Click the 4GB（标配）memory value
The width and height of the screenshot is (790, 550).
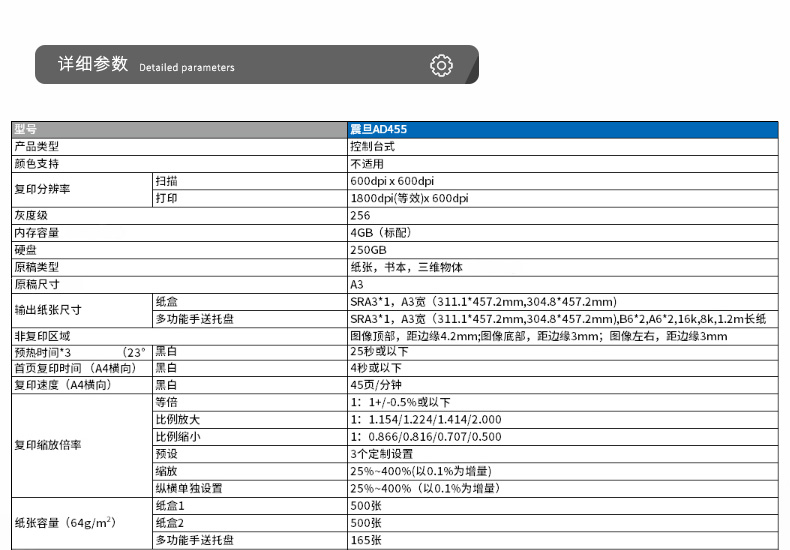379,233
